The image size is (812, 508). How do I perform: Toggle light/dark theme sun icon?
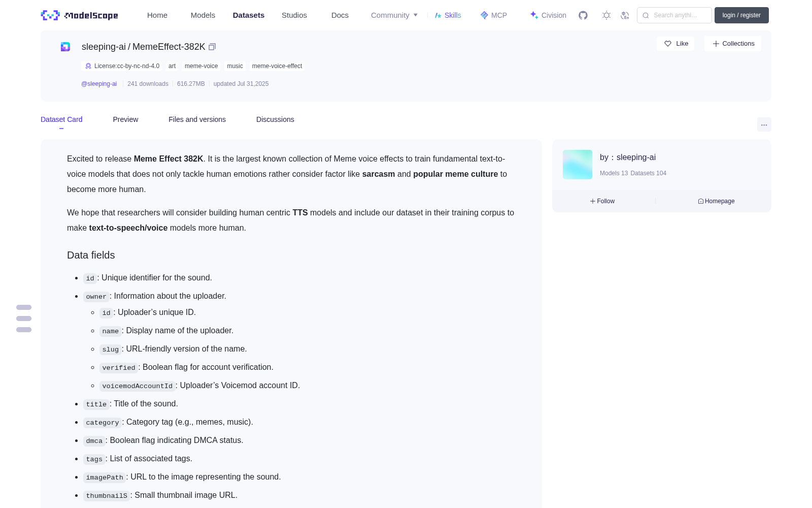coord(606,15)
